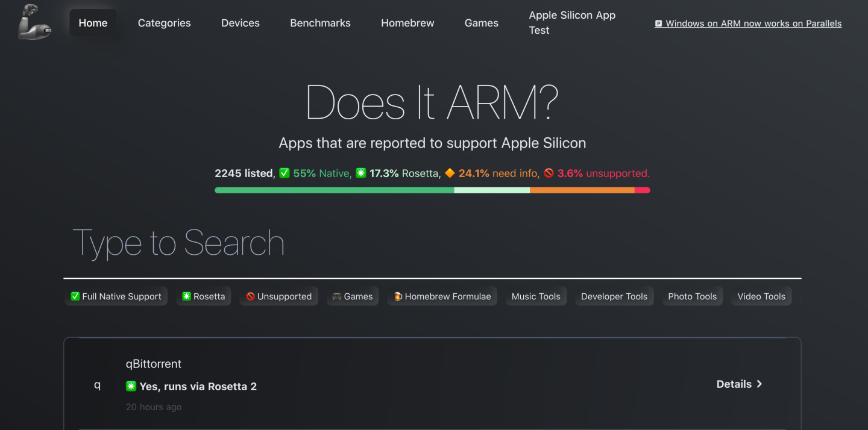
Task: Click the red unsupported bar segment
Action: click(x=643, y=190)
